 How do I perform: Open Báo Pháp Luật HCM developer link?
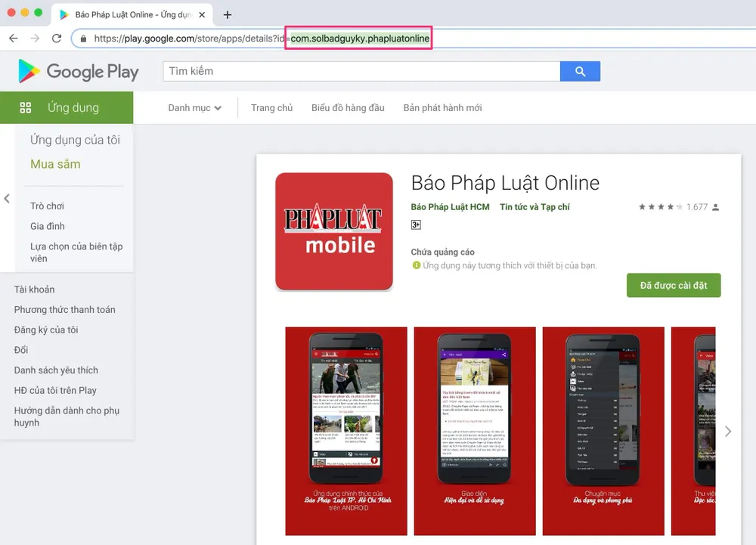450,207
